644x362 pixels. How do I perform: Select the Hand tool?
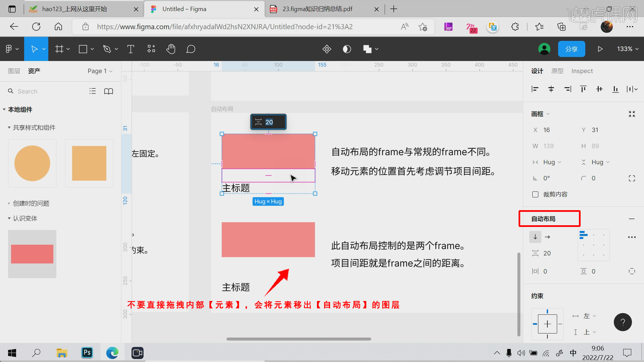(171, 49)
